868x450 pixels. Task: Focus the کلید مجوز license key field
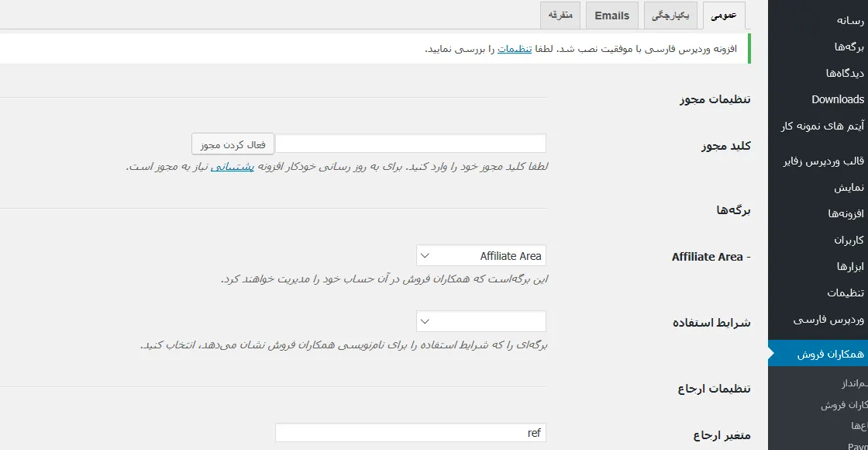[x=410, y=143]
